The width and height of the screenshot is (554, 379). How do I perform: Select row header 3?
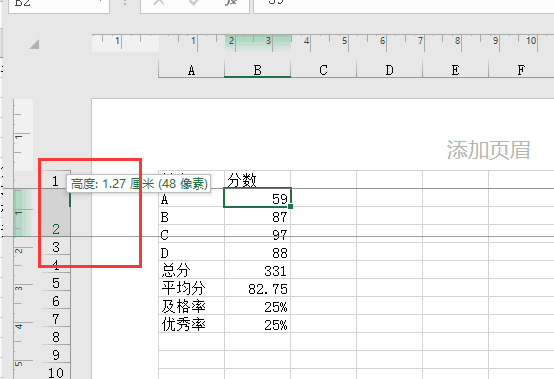point(55,247)
